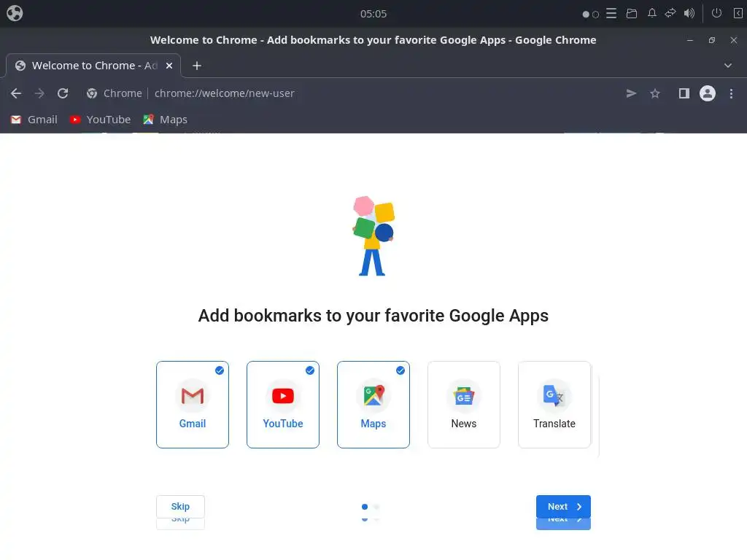Share this page via the send icon
Image resolution: width=747 pixels, height=560 pixels.
click(631, 93)
